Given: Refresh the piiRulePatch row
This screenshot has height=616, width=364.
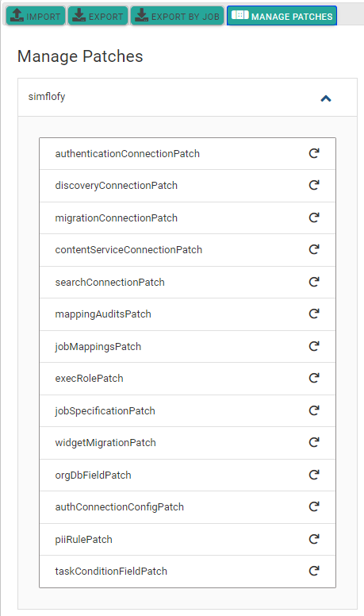Looking at the screenshot, I should pyautogui.click(x=314, y=539).
